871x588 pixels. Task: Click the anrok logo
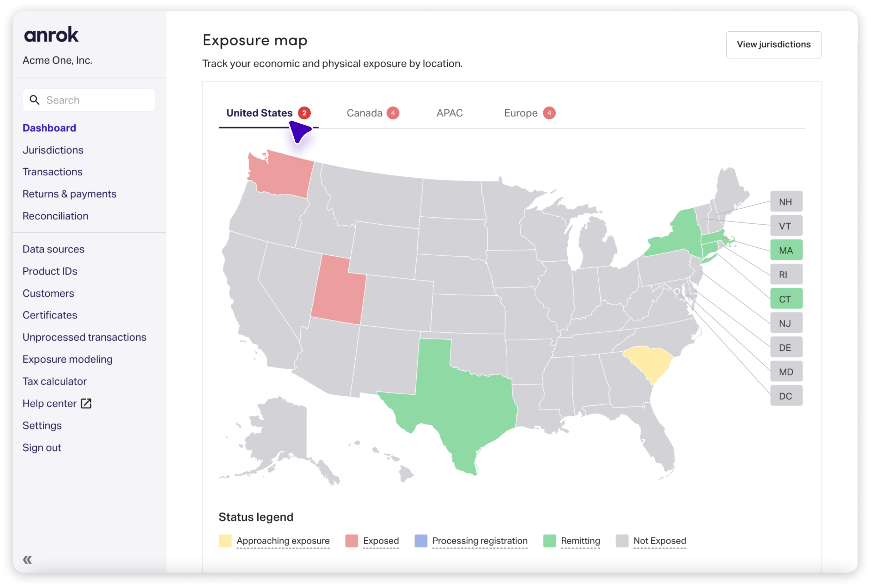(x=51, y=35)
